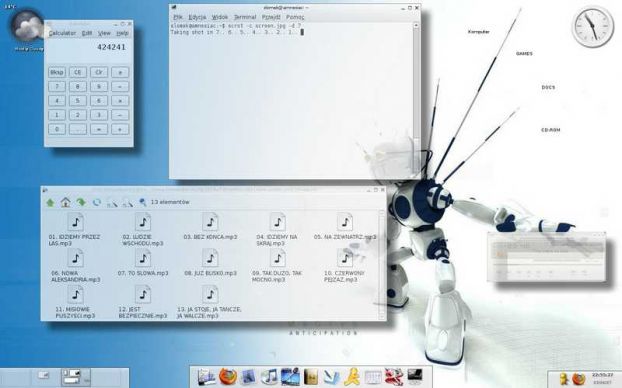Open the monitor icon at dock's end
622x388 pixels.
coord(415,376)
